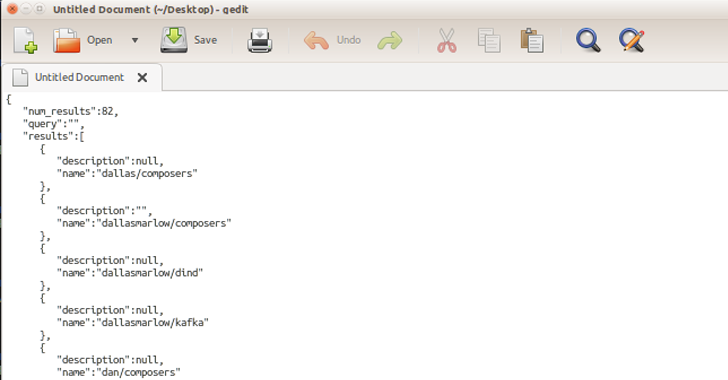This screenshot has height=380, width=728.
Task: Close the Untitled Document tab
Action: 143,78
